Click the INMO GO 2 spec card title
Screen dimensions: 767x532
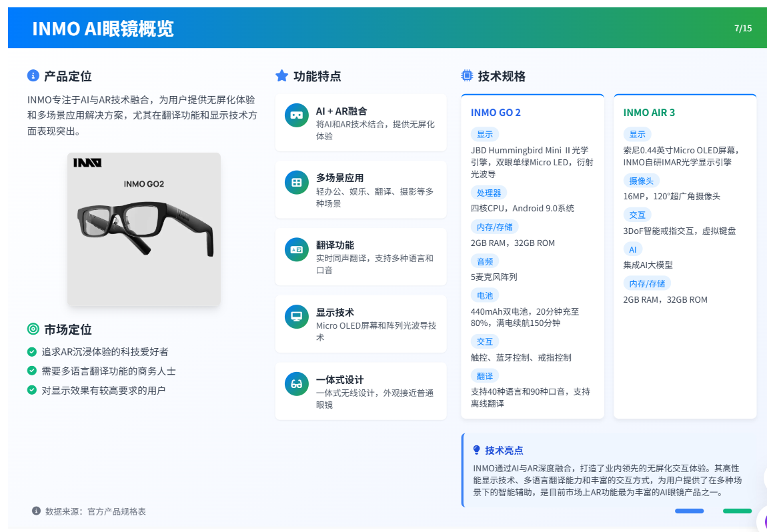(x=496, y=113)
